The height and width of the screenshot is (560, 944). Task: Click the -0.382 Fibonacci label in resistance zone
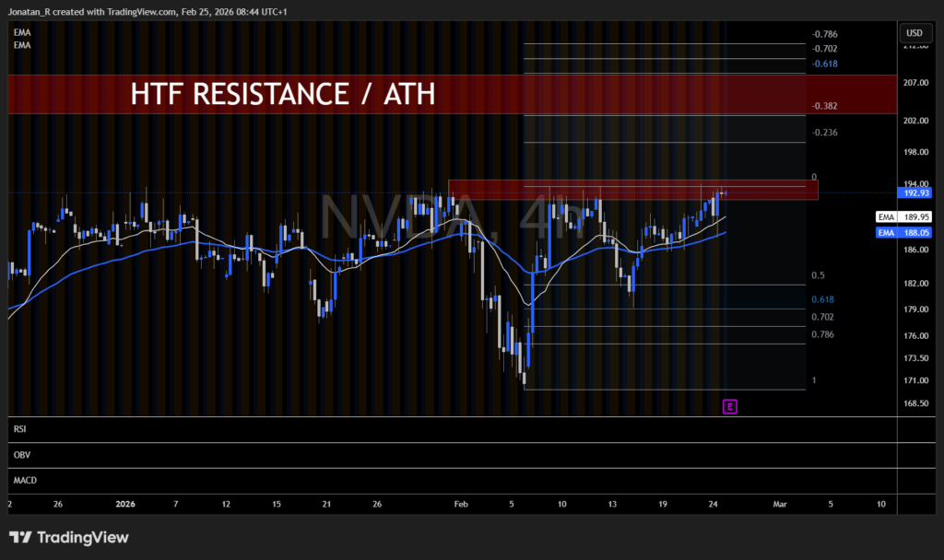tap(824, 106)
